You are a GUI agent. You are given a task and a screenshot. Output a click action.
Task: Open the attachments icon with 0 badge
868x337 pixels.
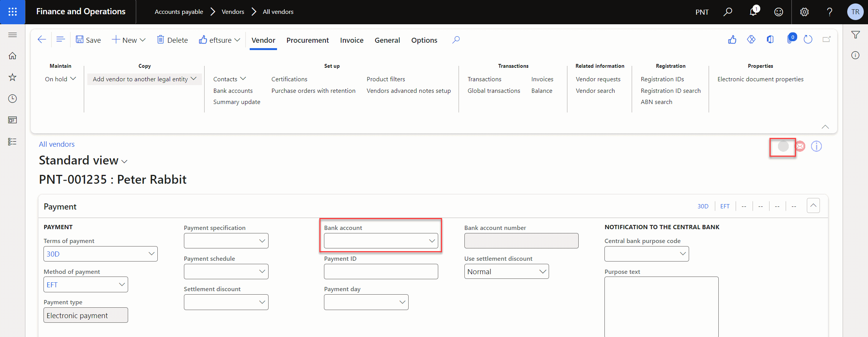point(791,39)
